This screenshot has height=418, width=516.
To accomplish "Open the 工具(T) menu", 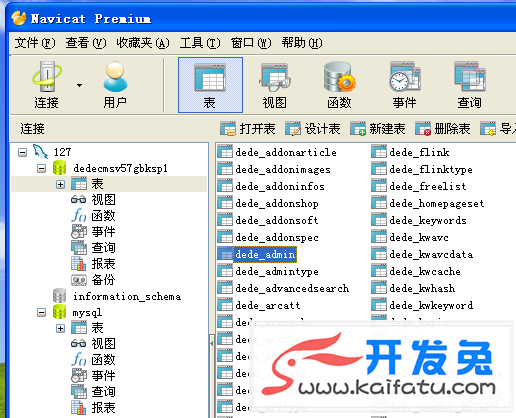I will 200,43.
